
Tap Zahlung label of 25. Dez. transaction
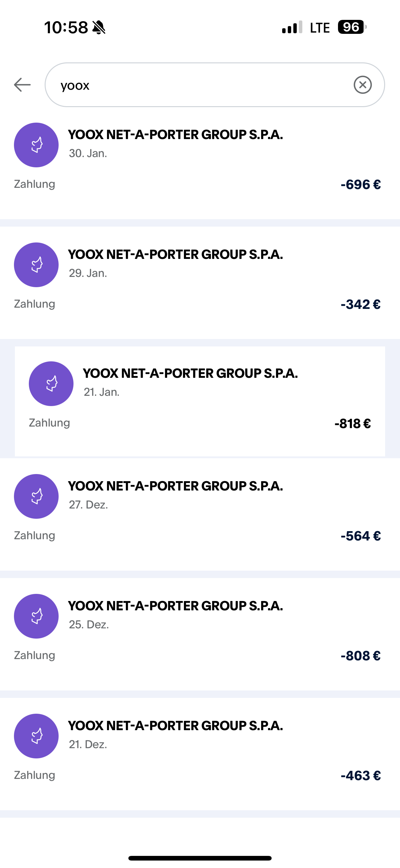(35, 655)
